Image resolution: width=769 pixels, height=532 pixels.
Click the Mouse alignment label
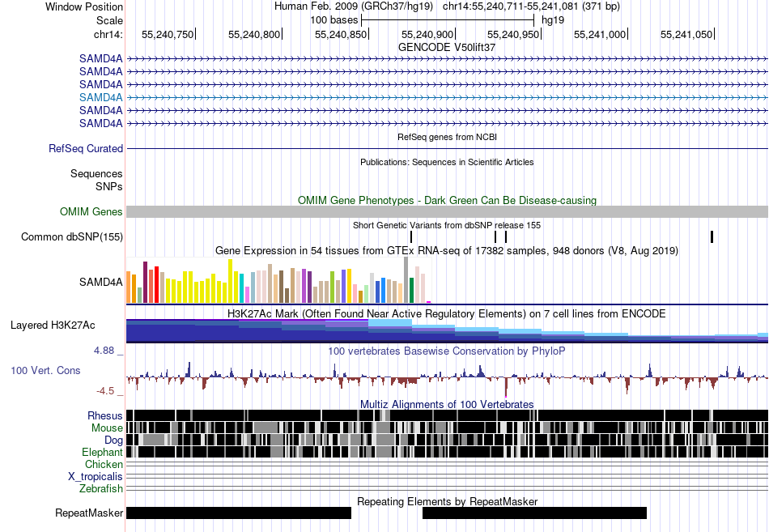click(x=107, y=428)
